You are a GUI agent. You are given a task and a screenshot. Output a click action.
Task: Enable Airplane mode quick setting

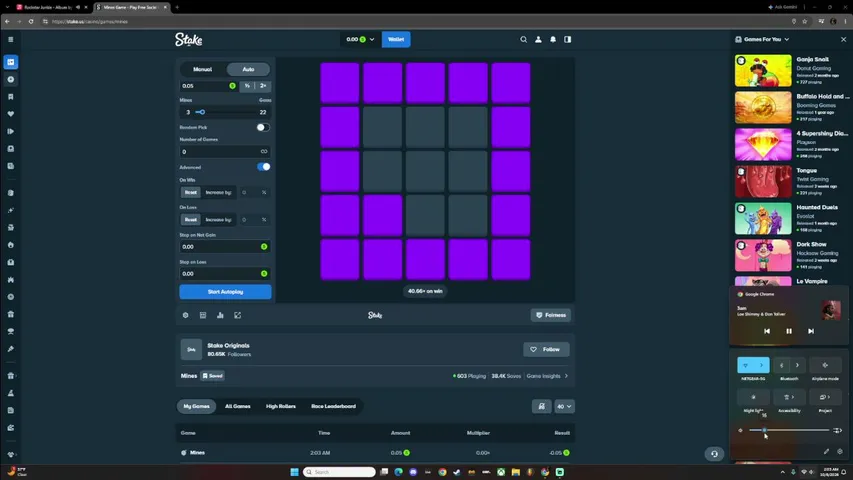825,365
